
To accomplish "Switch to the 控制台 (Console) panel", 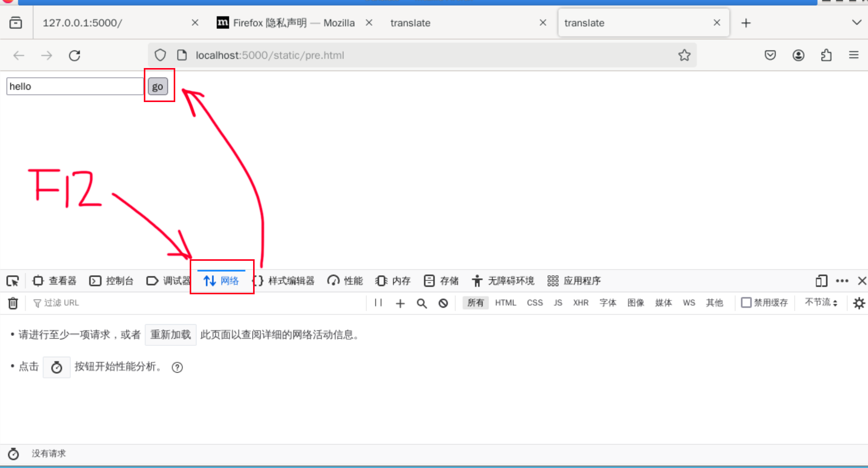I will click(x=111, y=280).
